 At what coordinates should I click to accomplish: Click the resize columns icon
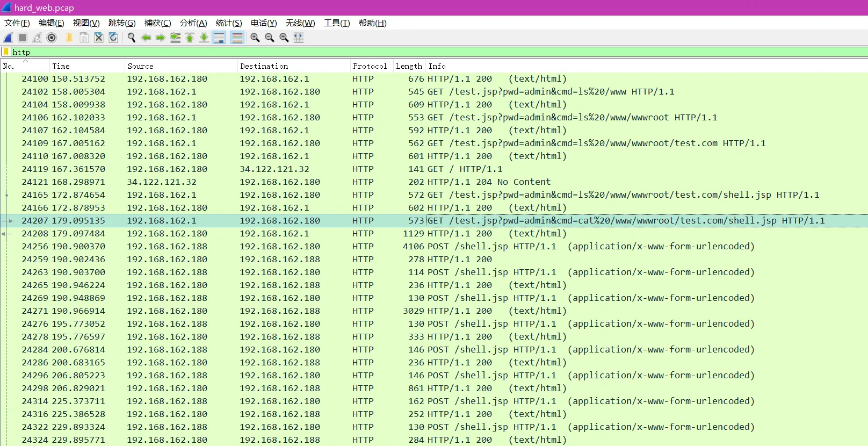pos(299,38)
